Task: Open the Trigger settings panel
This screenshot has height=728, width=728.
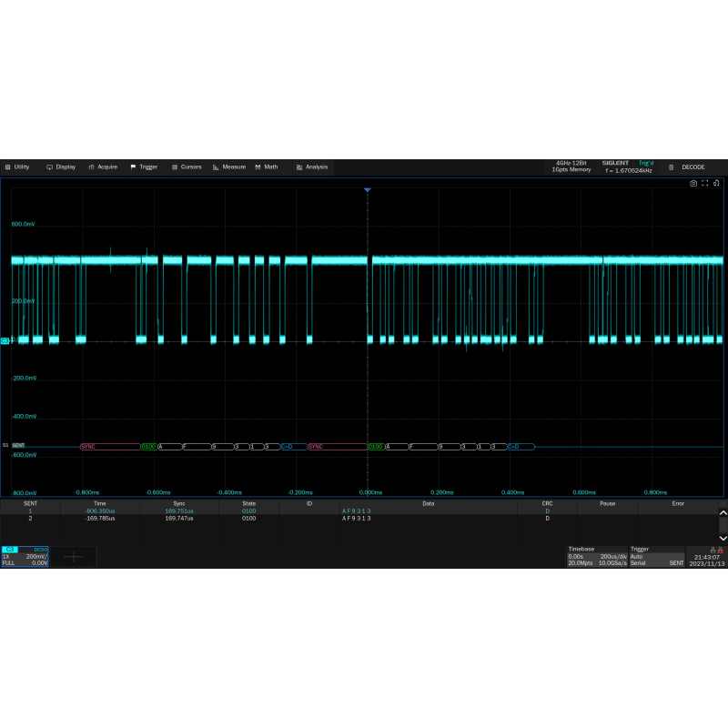Action: (657, 556)
